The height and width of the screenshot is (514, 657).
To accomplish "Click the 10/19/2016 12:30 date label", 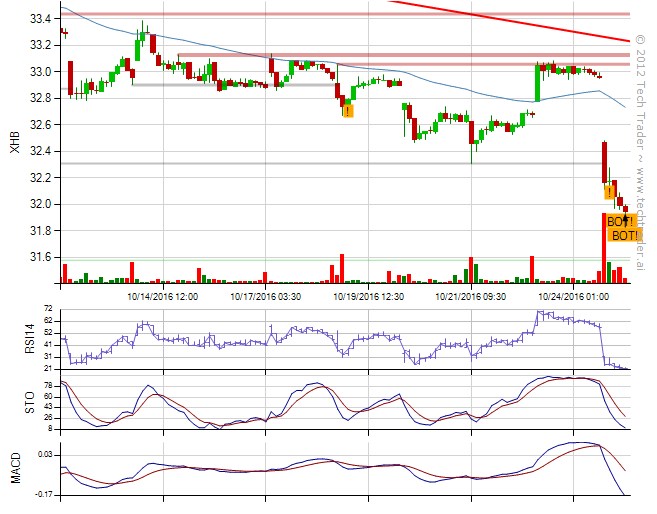I will tap(368, 296).
